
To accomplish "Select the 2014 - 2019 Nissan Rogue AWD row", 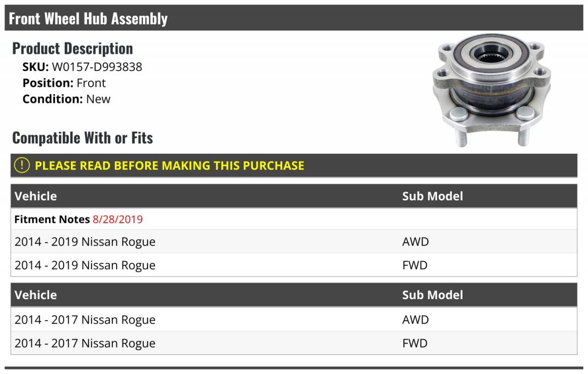I will [85, 242].
